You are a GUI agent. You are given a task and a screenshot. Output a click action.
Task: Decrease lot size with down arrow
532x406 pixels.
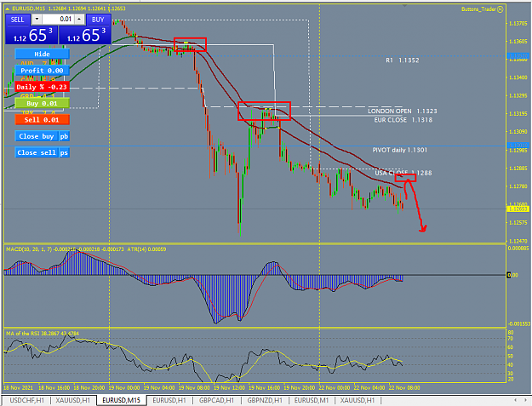37,20
